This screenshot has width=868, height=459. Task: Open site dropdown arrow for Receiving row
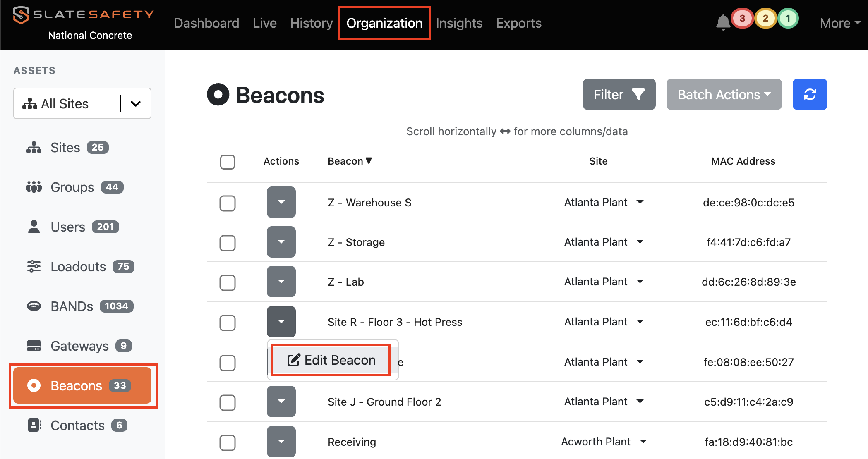643,441
